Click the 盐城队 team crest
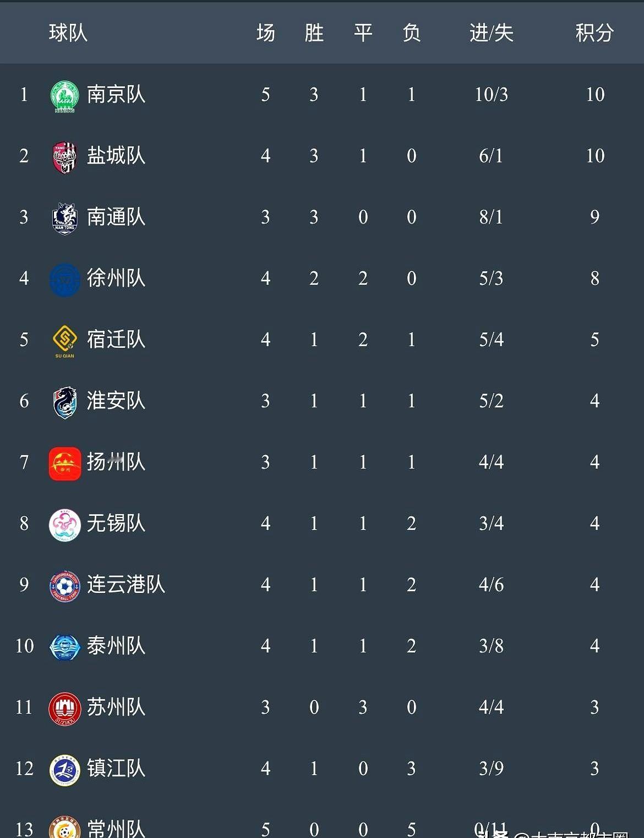Viewport: 644px width, 838px height. (65, 157)
